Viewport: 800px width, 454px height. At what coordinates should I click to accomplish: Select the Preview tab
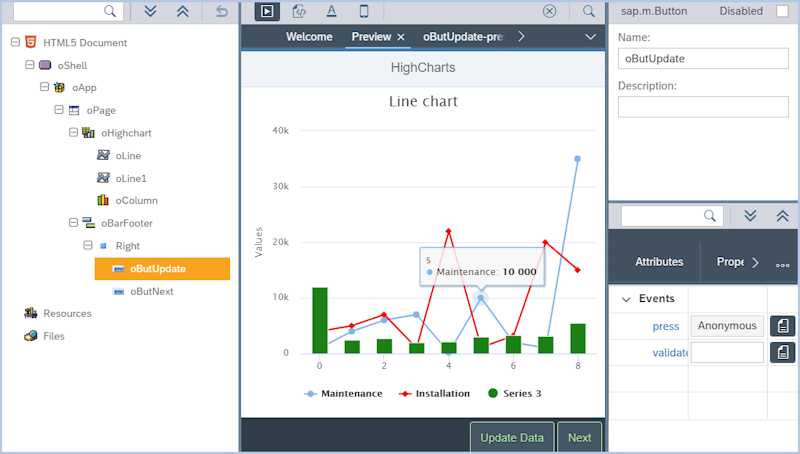tap(371, 37)
